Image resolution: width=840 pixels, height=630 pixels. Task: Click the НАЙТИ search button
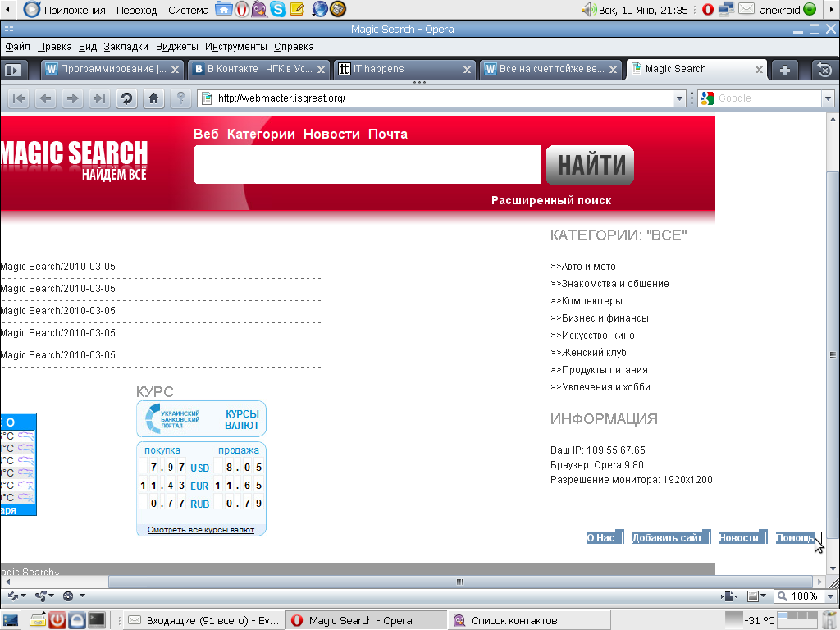590,165
